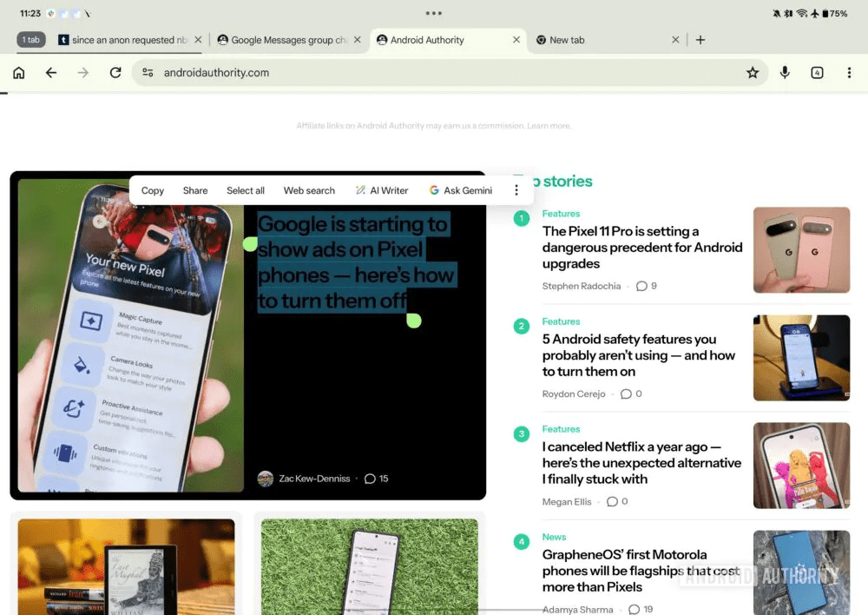Open the '1 tab' group chip
The width and height of the screenshot is (868, 615).
pos(31,40)
